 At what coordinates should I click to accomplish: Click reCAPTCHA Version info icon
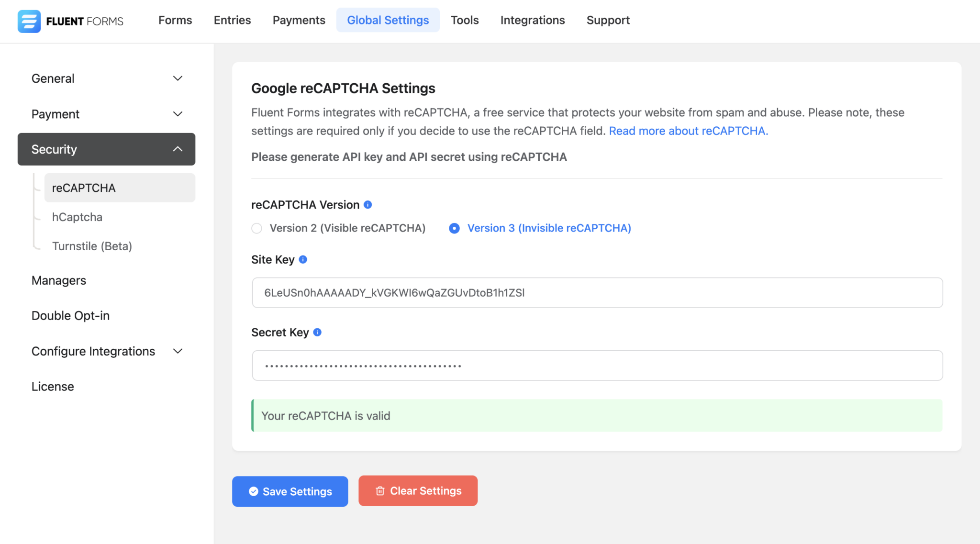(x=367, y=205)
